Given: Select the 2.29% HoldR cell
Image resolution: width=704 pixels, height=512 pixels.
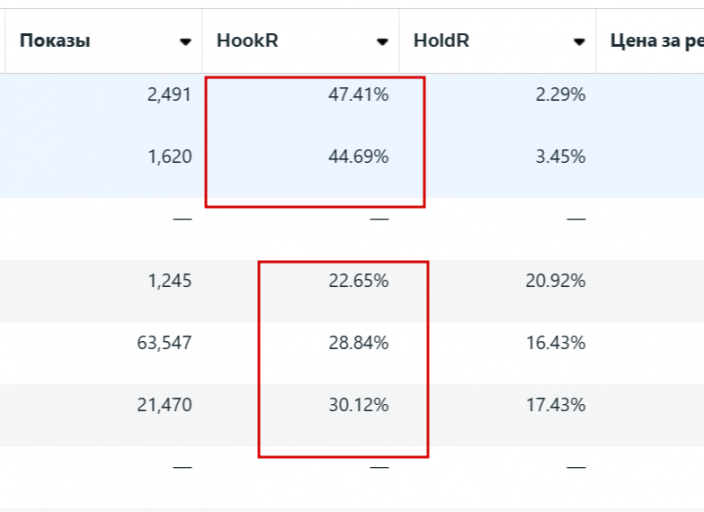Looking at the screenshot, I should (560, 94).
